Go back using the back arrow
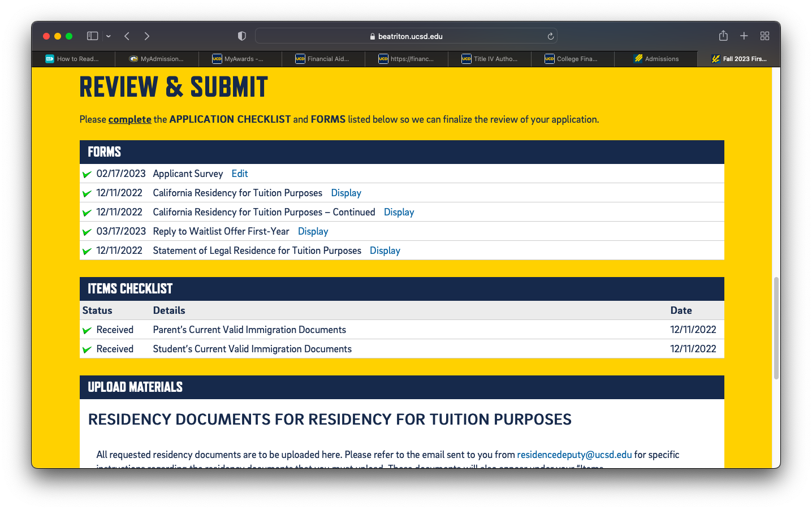The width and height of the screenshot is (812, 510). (127, 36)
